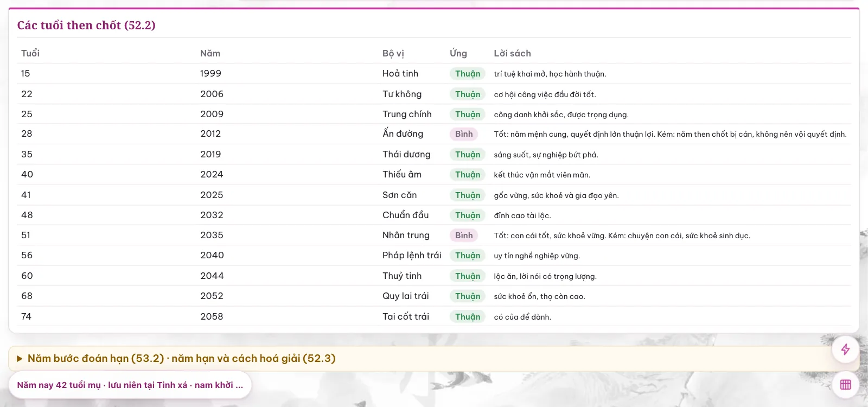Click the Ứng column header
The height and width of the screenshot is (407, 868).
click(x=458, y=53)
